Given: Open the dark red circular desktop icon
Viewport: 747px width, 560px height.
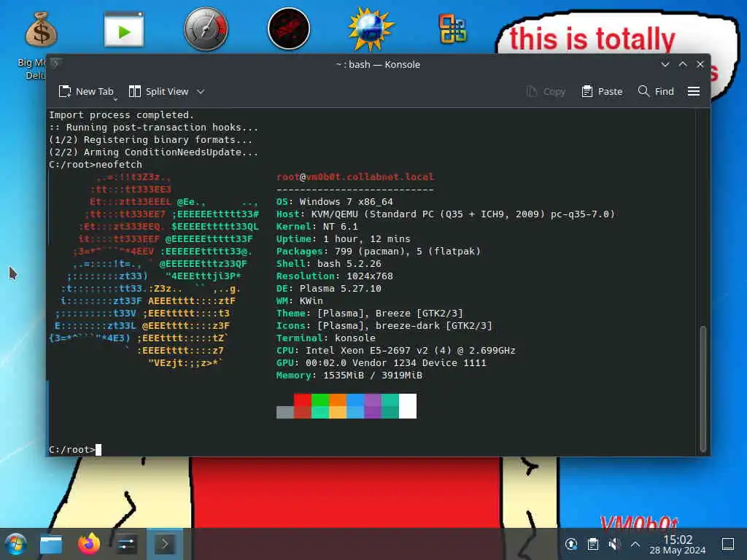Looking at the screenshot, I should pyautogui.click(x=289, y=28).
